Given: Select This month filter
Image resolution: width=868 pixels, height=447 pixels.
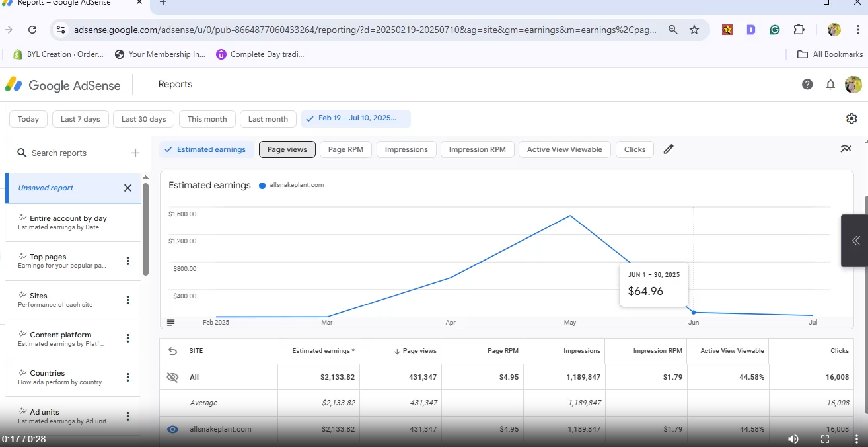Looking at the screenshot, I should (x=207, y=119).
